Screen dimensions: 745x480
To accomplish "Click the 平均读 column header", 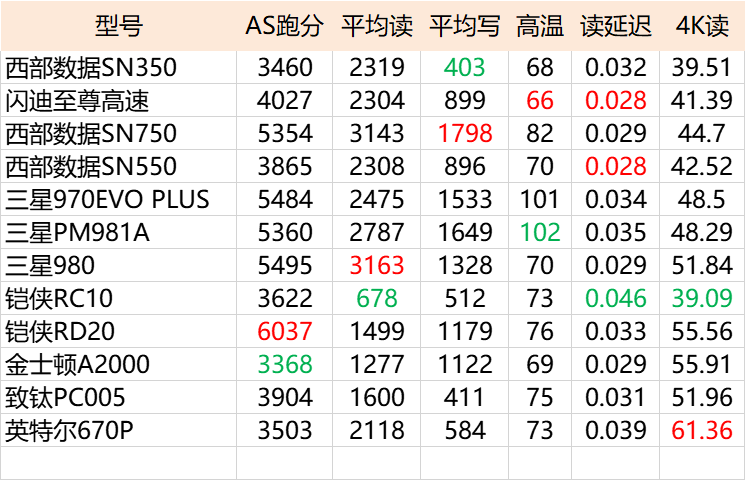I will click(x=376, y=26).
